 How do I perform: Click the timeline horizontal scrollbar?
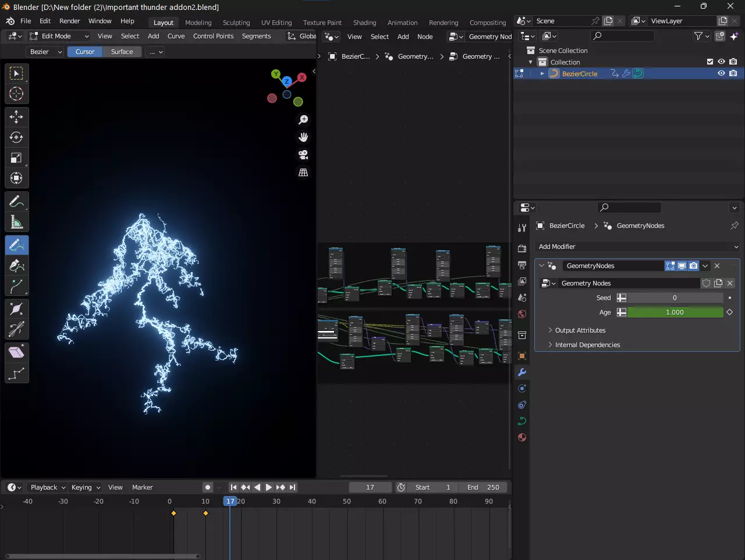coord(102,557)
